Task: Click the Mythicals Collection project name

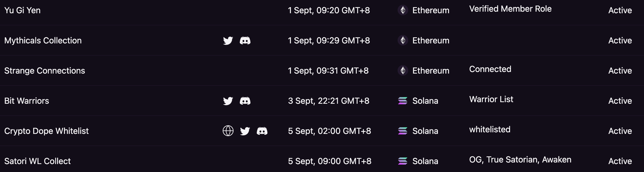Action: click(x=43, y=41)
